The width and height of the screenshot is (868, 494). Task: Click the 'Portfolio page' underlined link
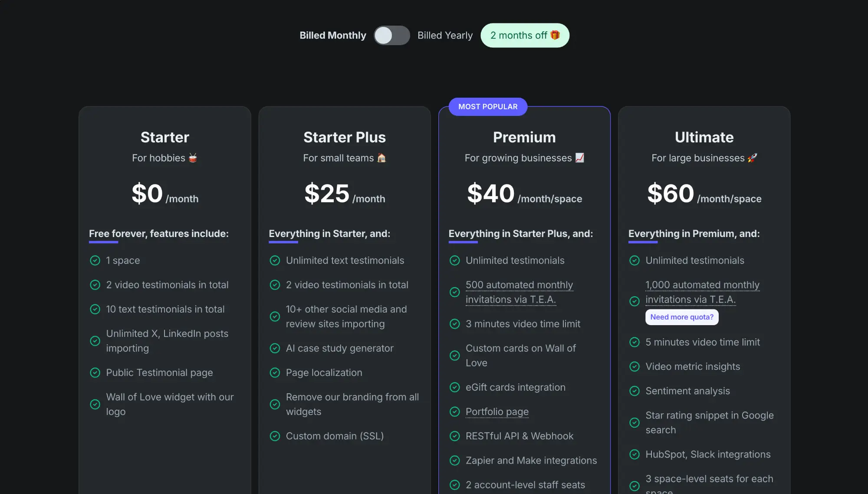pos(497,412)
